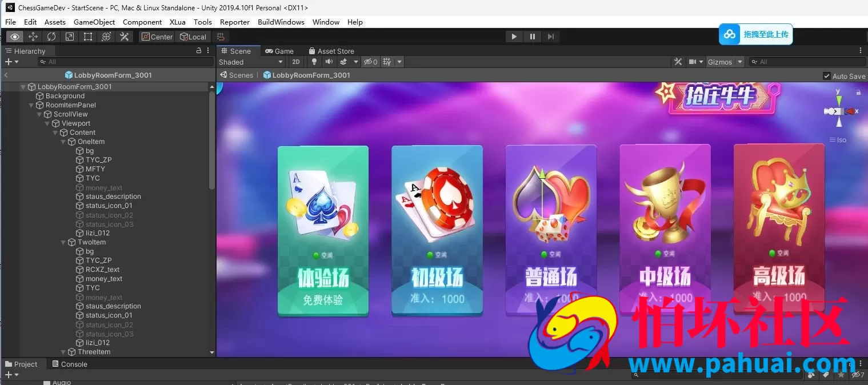Toggle scene effects (skybox) icon
Viewport: 868px width, 385px height.
tap(344, 62)
